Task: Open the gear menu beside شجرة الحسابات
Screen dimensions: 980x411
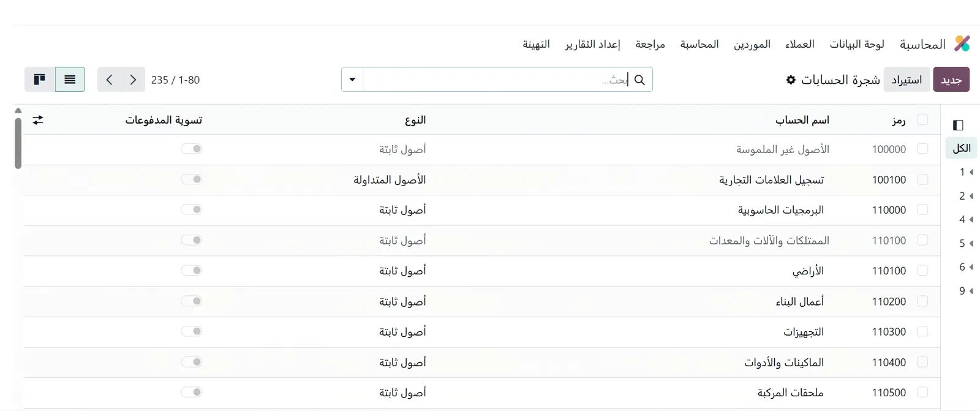Action: 791,80
